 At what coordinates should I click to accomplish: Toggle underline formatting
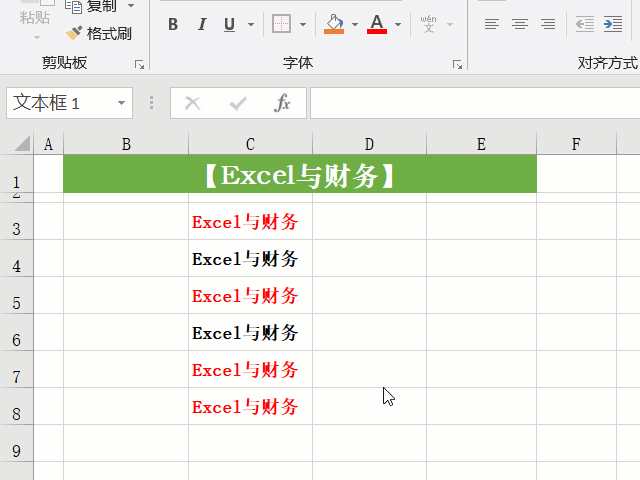pos(229,24)
